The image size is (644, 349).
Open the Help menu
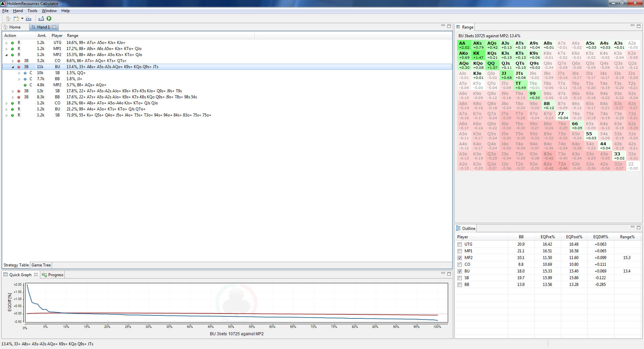point(65,11)
